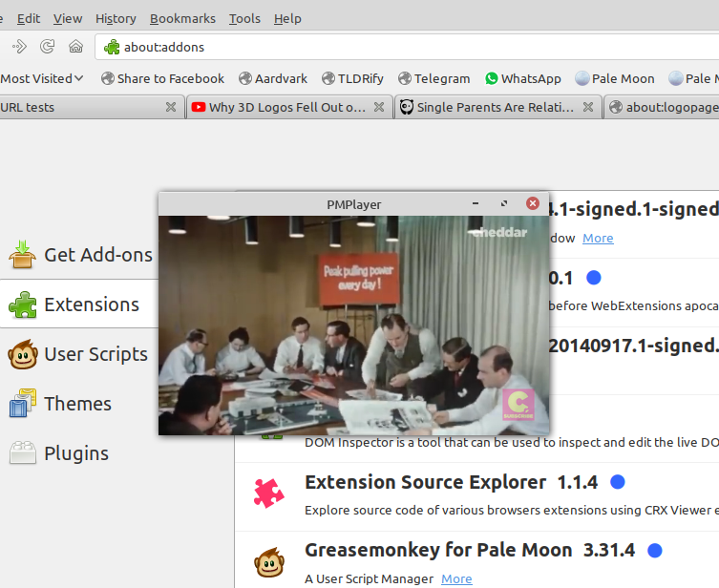The image size is (719, 588).
Task: Click the DOM Inspector description text
Action: click(x=511, y=442)
